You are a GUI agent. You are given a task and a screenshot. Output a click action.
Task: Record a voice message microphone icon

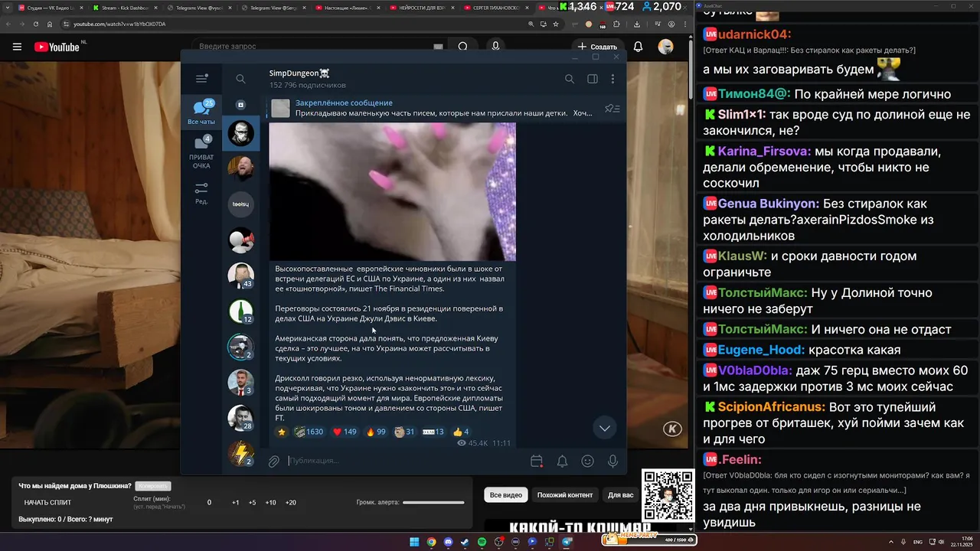(x=612, y=461)
